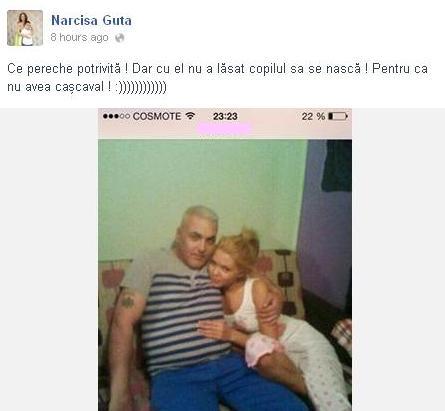Click the 23:23 clock in the status bar
This screenshot has width=445, height=411.
coord(225,116)
